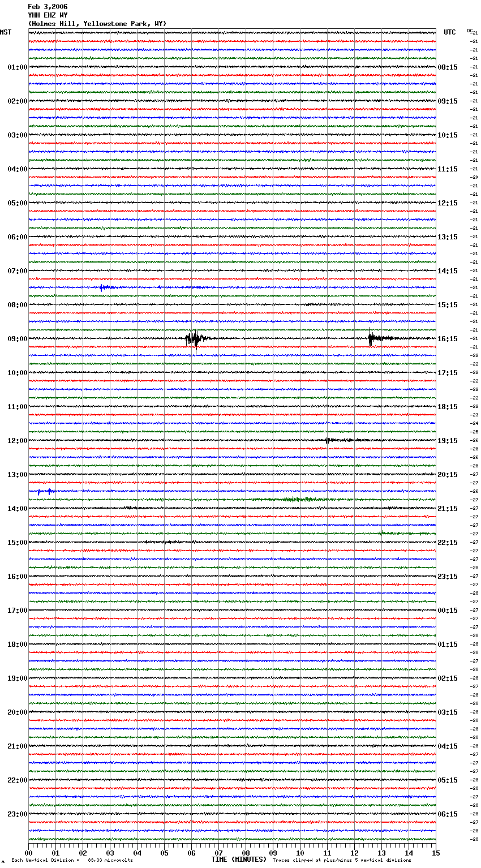Click minute 08 on the time axis
This screenshot has width=481, height=868.
tap(246, 853)
